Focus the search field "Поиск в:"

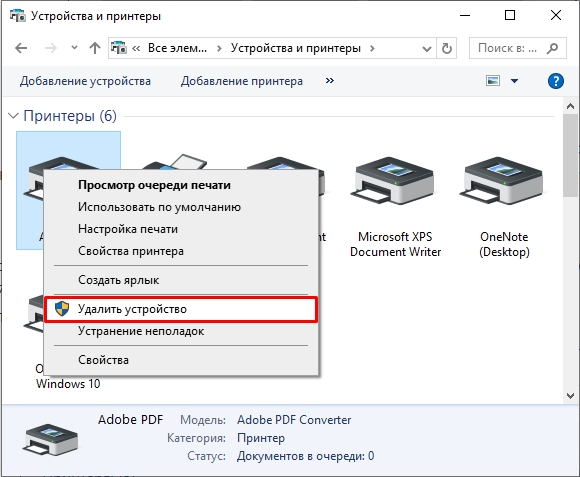tap(508, 48)
